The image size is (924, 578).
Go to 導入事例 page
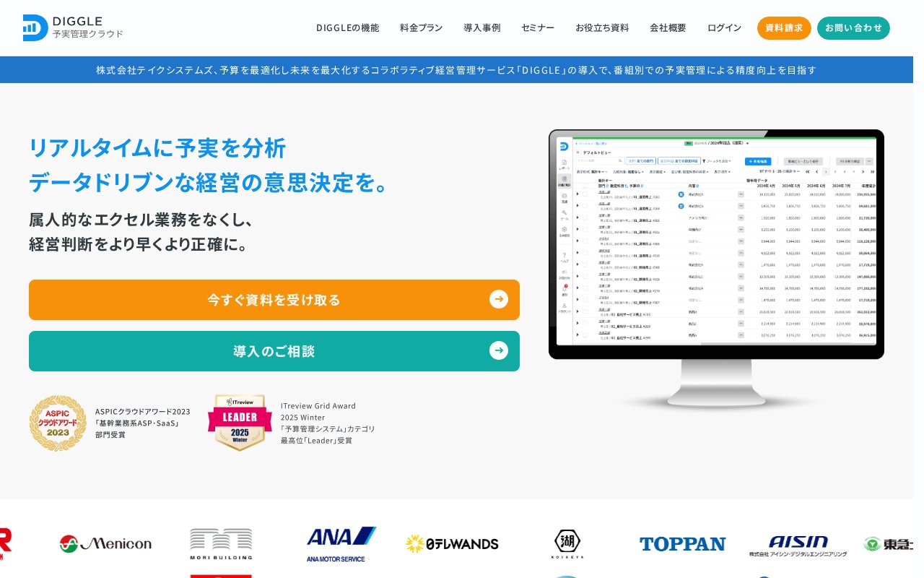[481, 27]
